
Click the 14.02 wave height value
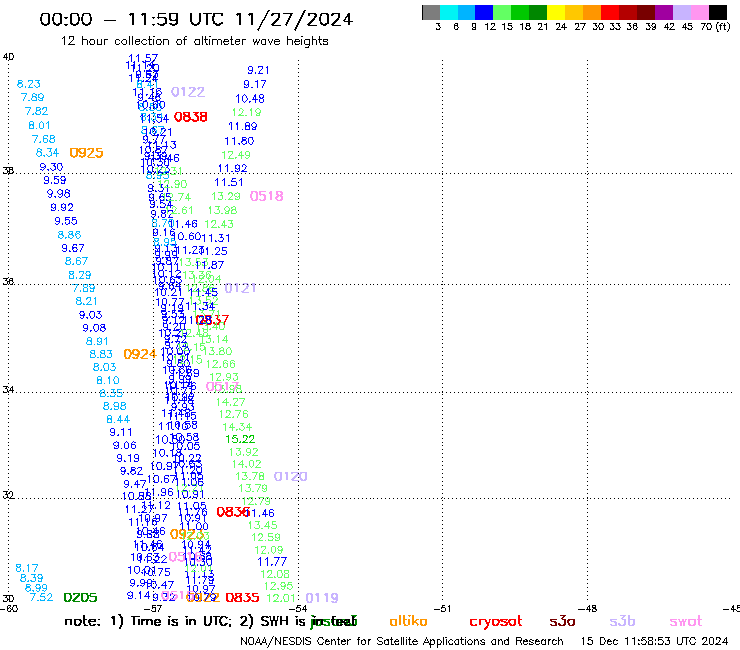(247, 464)
